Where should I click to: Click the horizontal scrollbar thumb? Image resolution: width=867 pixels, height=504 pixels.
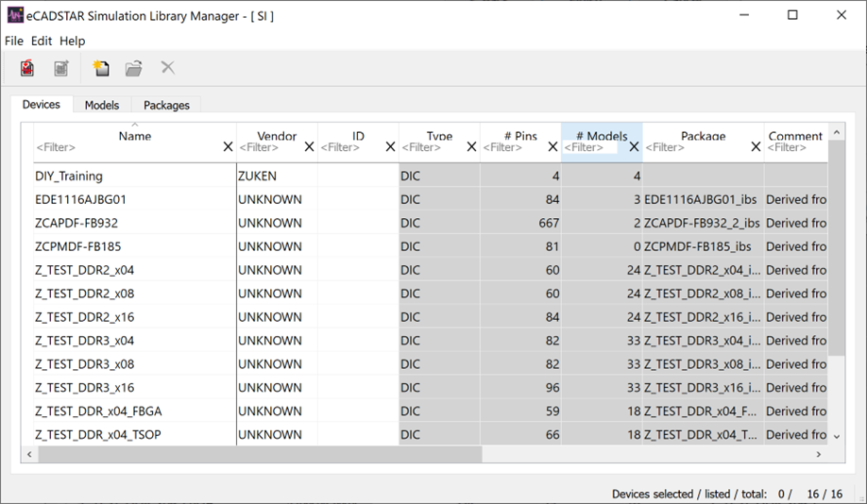pyautogui.click(x=260, y=454)
